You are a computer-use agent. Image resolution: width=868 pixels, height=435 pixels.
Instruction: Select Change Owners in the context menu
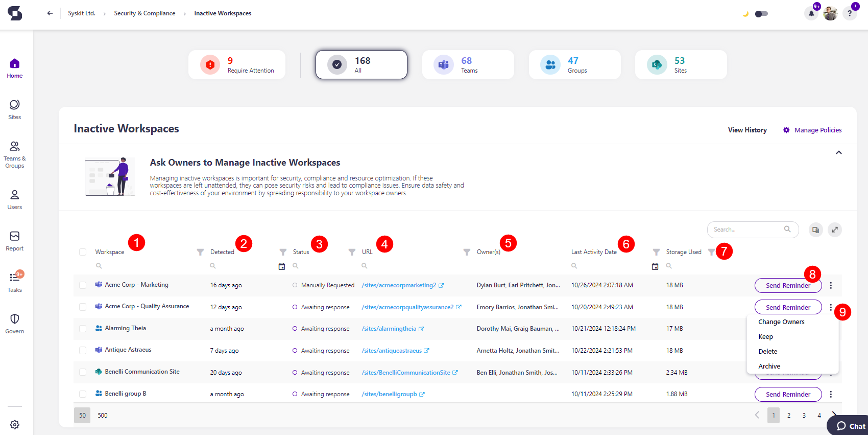point(781,322)
